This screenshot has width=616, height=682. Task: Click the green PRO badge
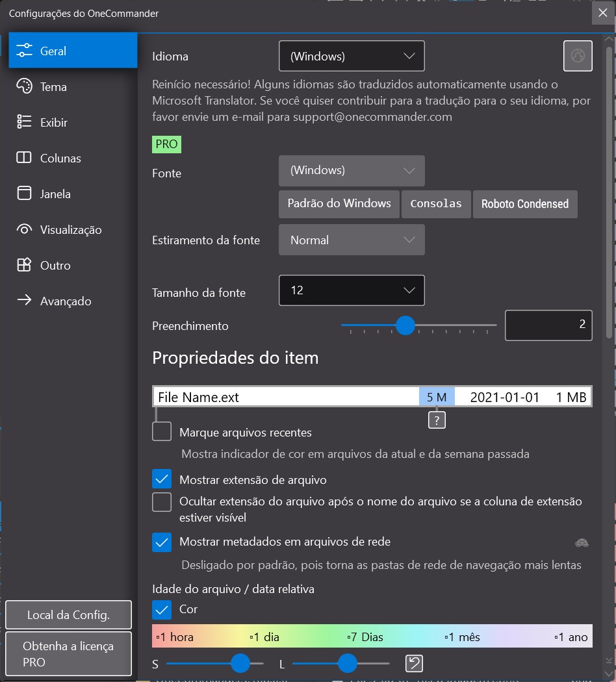pyautogui.click(x=166, y=144)
